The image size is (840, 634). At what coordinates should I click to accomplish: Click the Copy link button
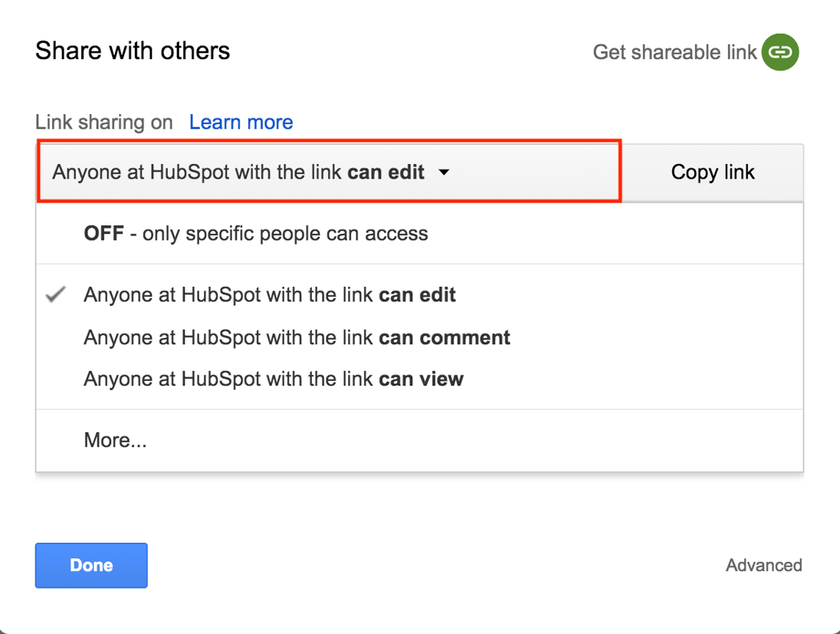712,172
